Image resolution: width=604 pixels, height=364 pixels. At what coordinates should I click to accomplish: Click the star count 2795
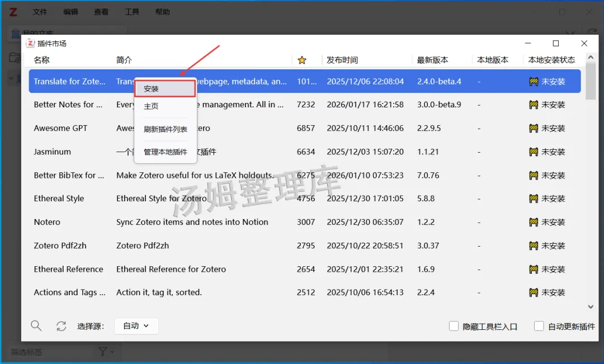coord(306,245)
